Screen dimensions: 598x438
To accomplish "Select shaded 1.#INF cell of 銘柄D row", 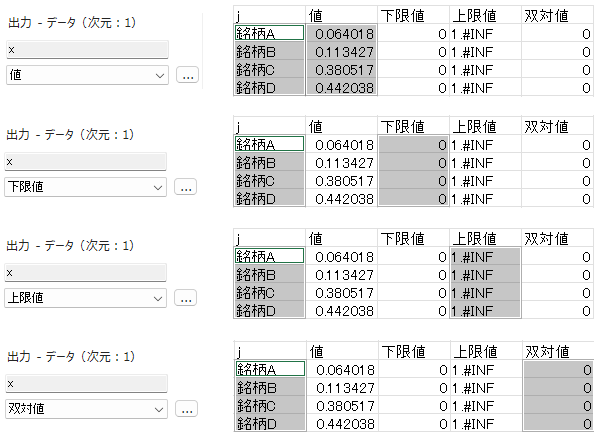I will point(485,310).
